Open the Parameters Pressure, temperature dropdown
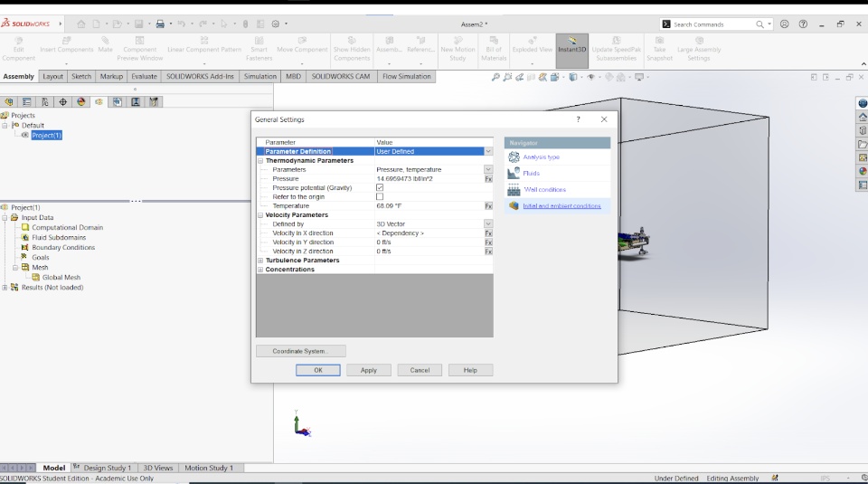Screen dimensions: 868x484 coord(488,169)
